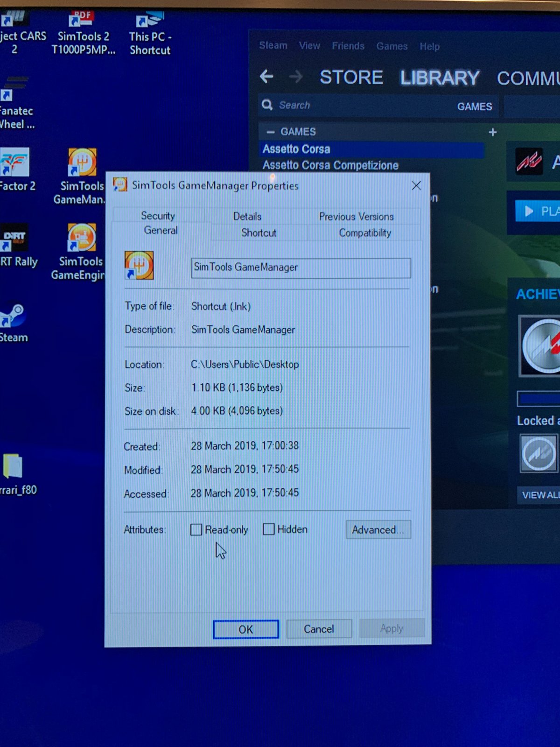
Task: Add a game with plus icon
Action: tap(492, 132)
